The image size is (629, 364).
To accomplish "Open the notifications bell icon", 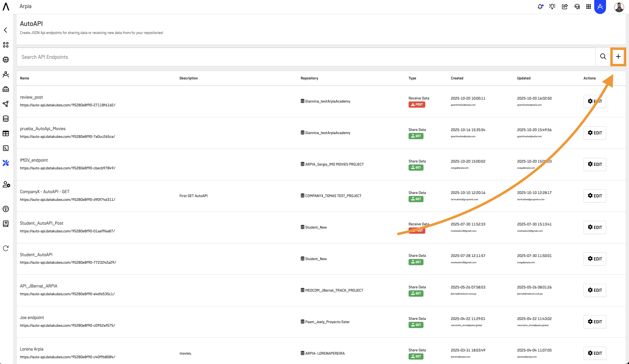I will coord(540,7).
